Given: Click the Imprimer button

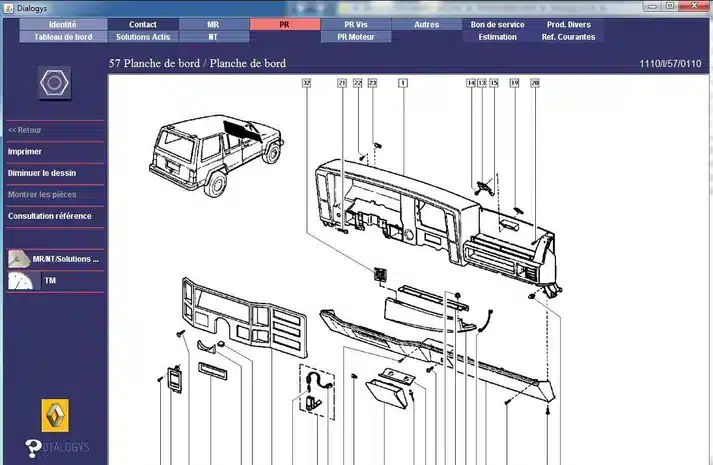Looking at the screenshot, I should point(25,151).
